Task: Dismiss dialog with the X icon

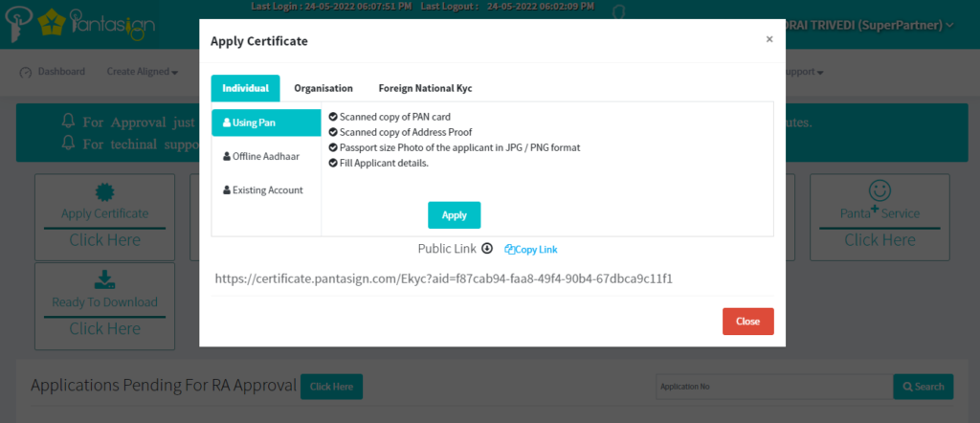Action: tap(769, 39)
